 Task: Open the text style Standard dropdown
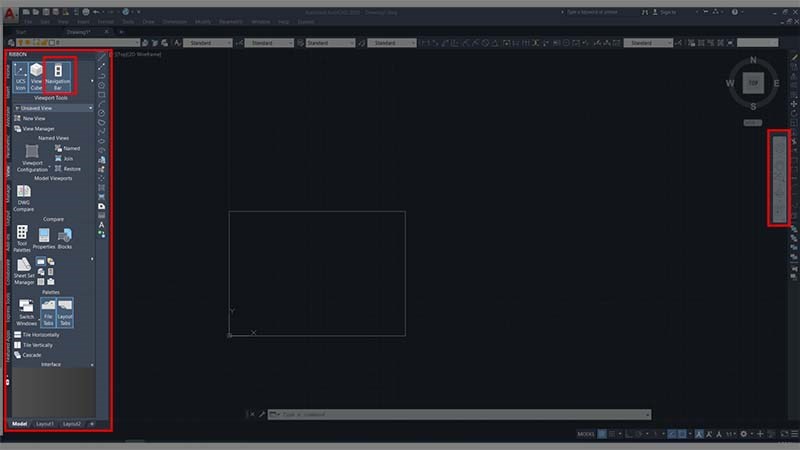[x=208, y=43]
